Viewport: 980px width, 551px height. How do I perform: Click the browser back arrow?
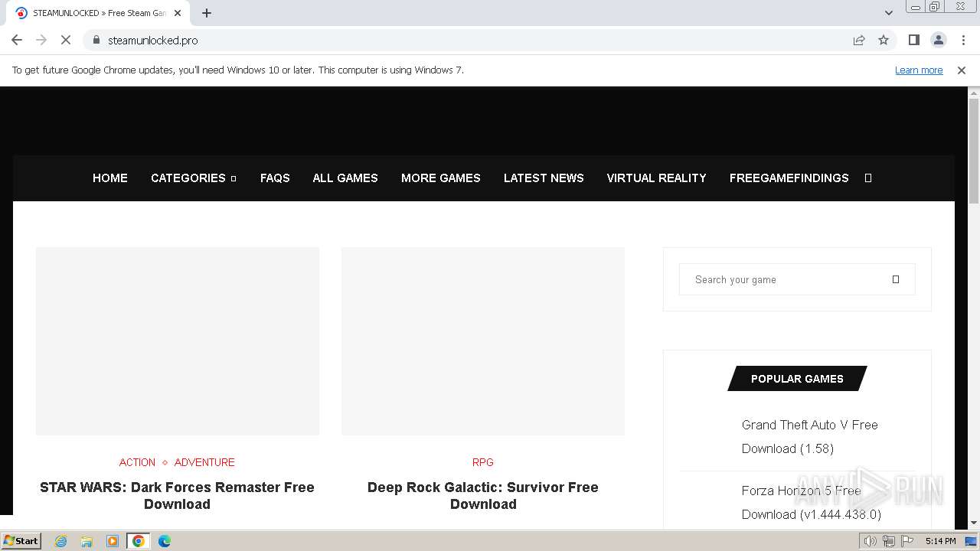[17, 40]
